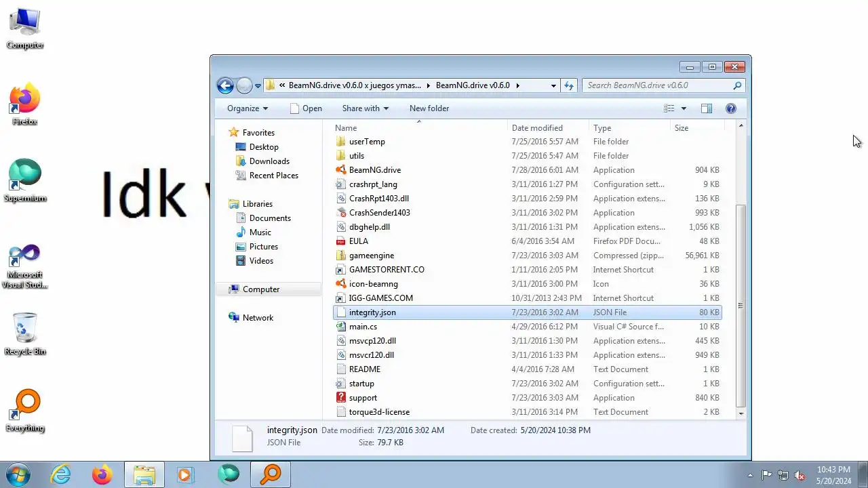Select the main.cs source file icon

click(x=341, y=327)
